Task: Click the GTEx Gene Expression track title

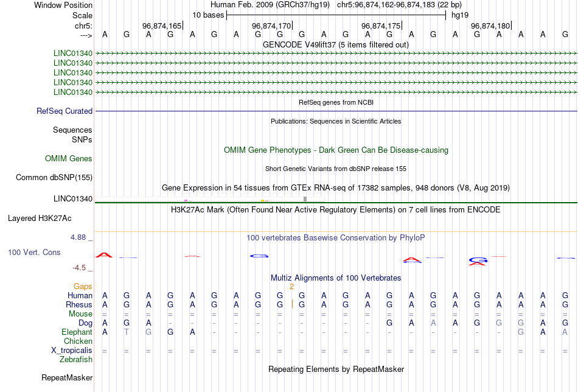Action: [x=336, y=188]
